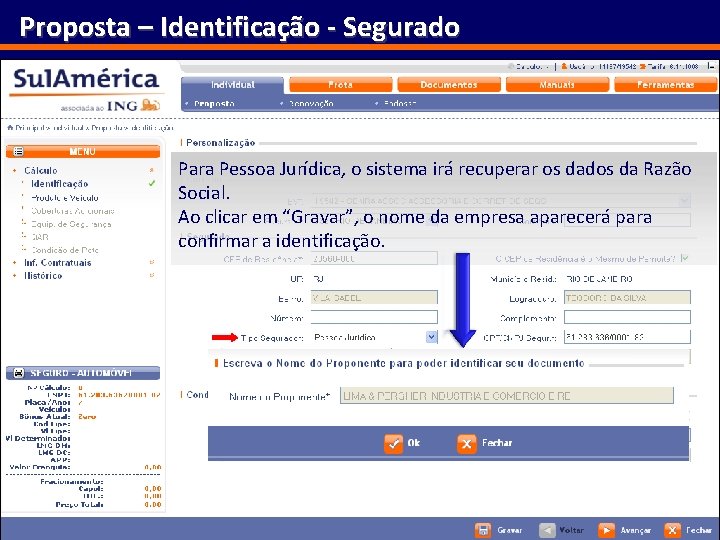The image size is (720, 540).
Task: Click the Personalização section heading
Action: 220,143
